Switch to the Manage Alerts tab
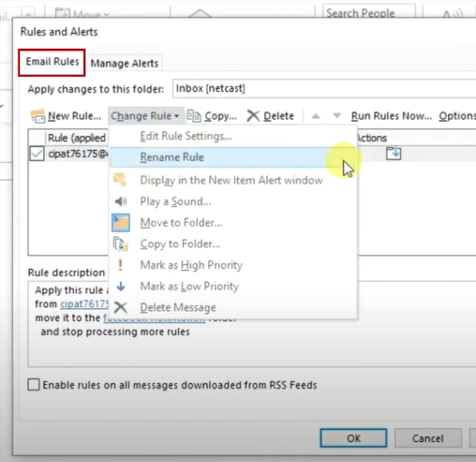476x462 pixels. 125,63
